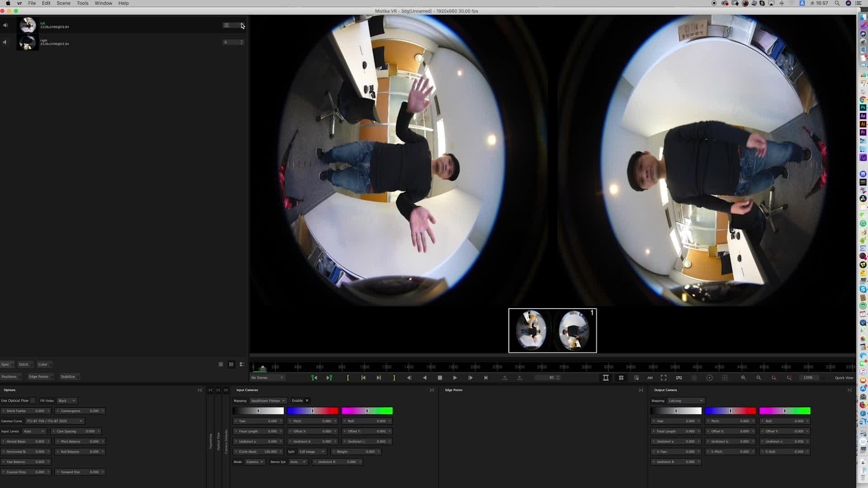868x488 pixels.
Task: Click the input grayscale gain slider
Action: point(258,411)
